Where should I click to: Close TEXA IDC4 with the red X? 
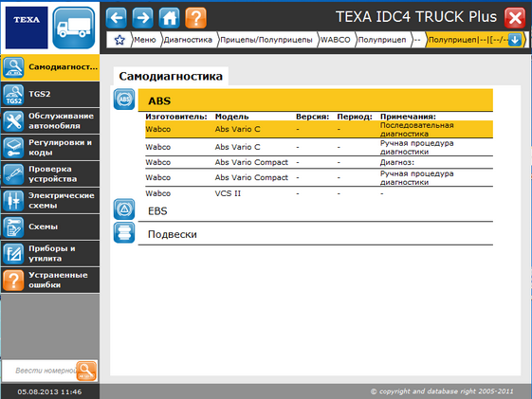click(x=515, y=18)
